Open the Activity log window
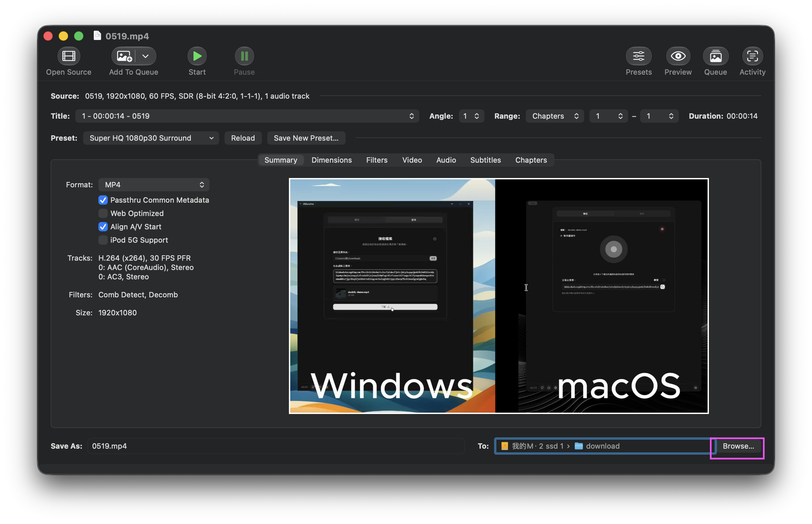This screenshot has width=812, height=524. click(x=752, y=56)
